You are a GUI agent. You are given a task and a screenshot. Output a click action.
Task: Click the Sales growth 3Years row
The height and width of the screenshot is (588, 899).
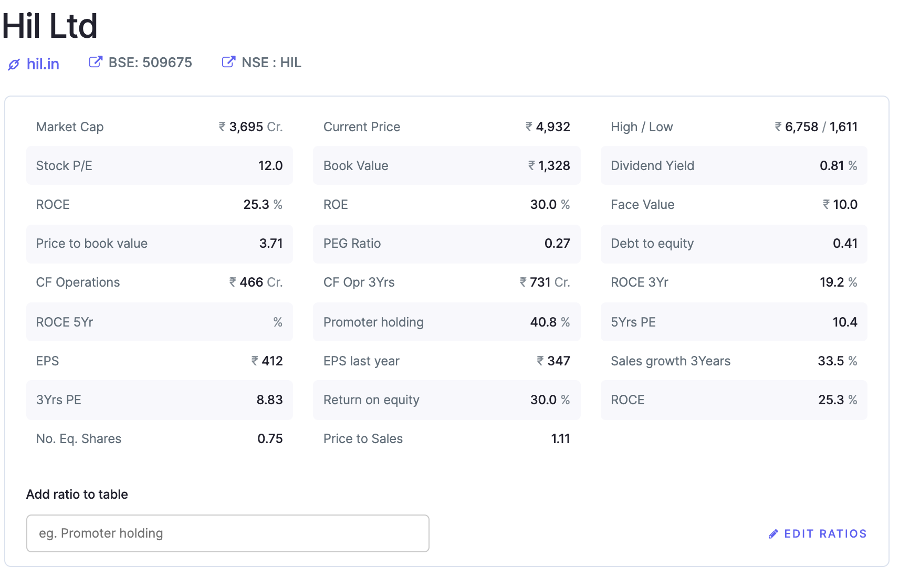(x=734, y=361)
